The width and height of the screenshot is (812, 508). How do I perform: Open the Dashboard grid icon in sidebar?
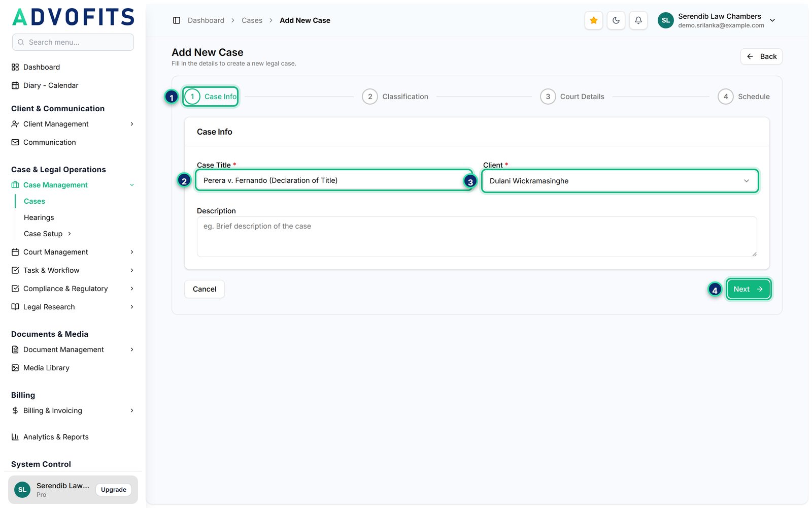pos(15,67)
